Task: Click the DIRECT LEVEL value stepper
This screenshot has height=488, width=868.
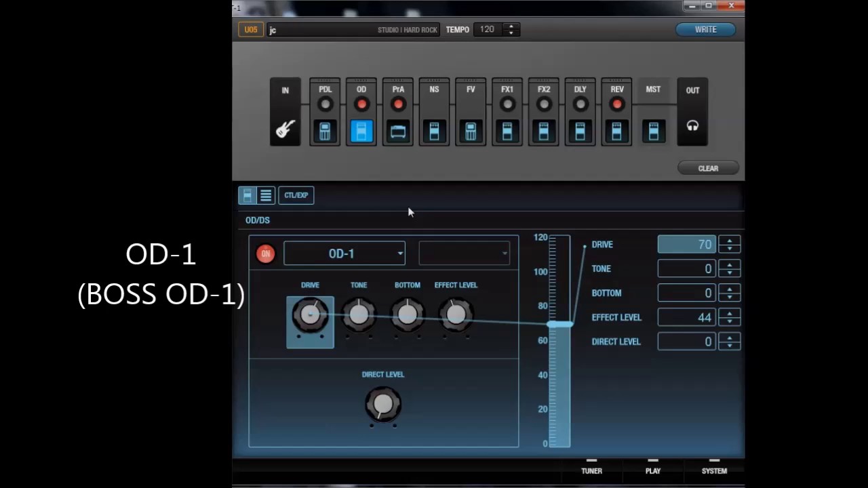Action: coord(730,342)
